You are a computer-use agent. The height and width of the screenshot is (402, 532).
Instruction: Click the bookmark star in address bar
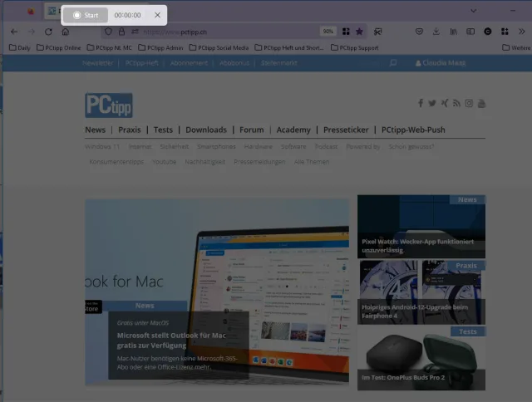pyautogui.click(x=359, y=32)
